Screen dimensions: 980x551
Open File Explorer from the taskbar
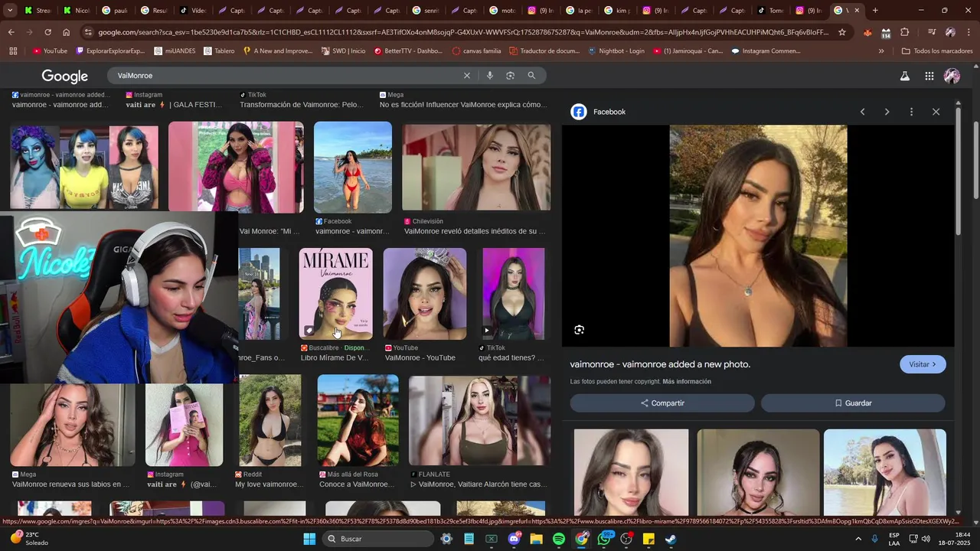[536, 539]
